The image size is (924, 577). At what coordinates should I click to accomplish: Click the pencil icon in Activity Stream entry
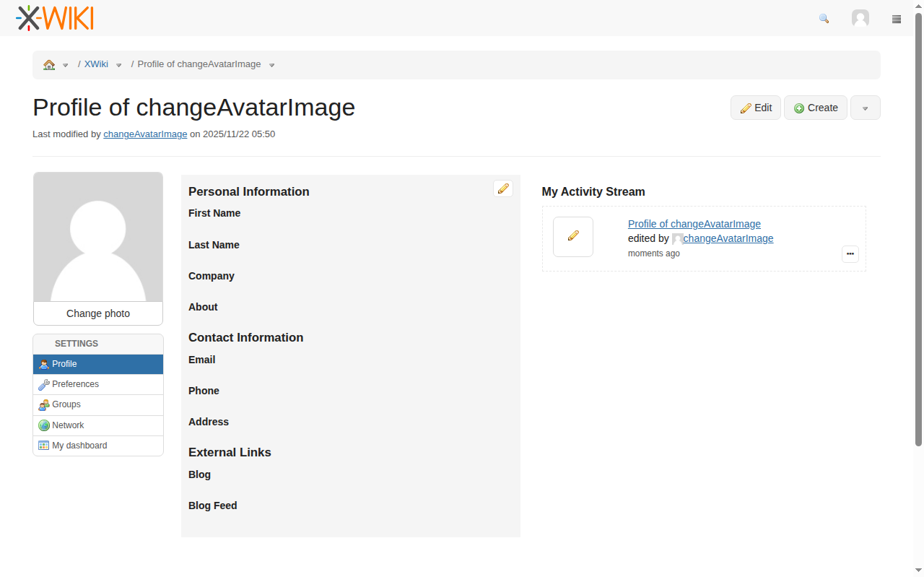[x=573, y=236]
